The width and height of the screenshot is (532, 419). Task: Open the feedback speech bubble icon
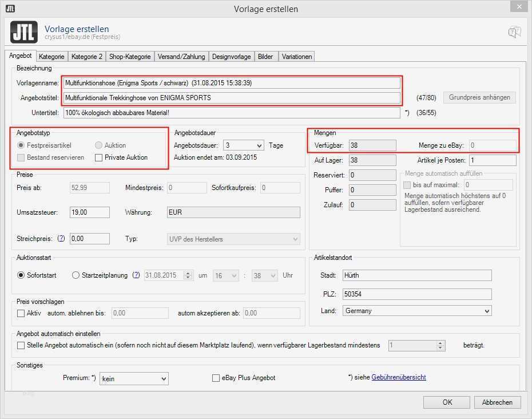click(514, 31)
